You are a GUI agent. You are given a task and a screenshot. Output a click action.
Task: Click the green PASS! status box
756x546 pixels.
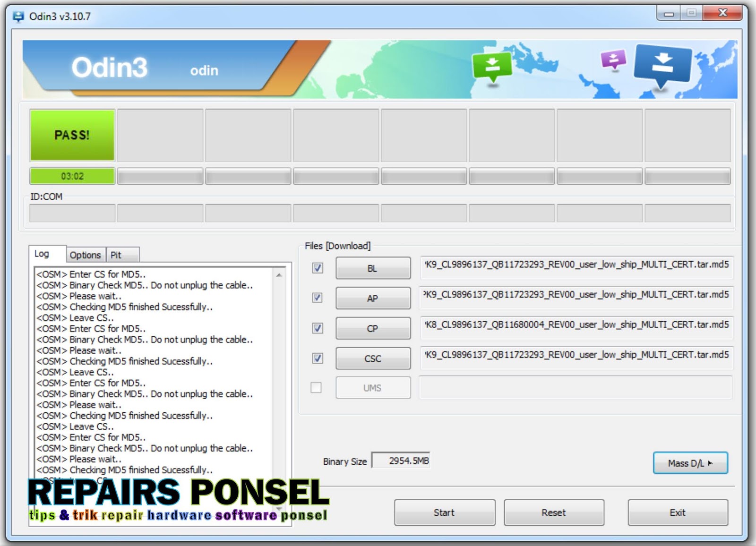72,135
